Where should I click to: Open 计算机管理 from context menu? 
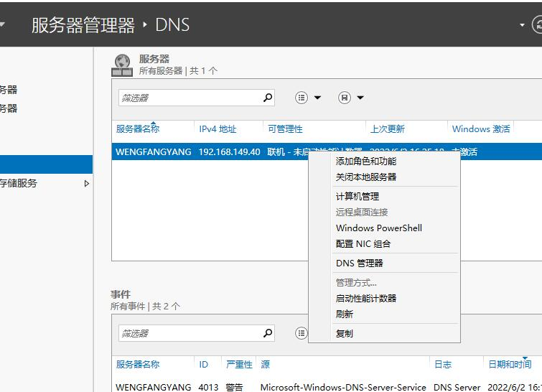[x=358, y=196]
